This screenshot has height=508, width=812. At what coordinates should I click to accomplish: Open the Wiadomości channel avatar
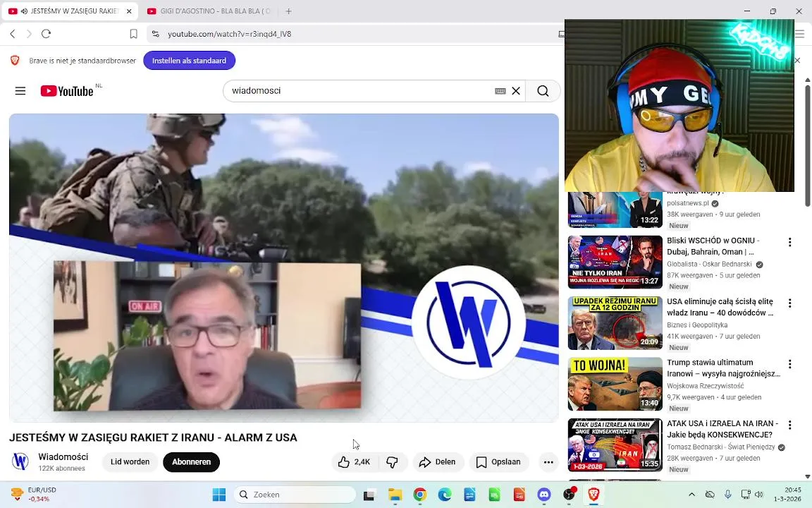tap(20, 461)
